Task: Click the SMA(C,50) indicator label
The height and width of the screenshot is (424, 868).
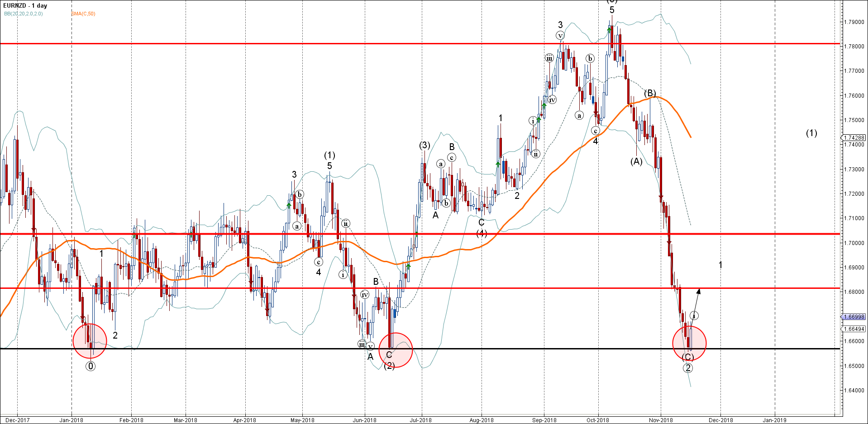Action: click(x=83, y=14)
